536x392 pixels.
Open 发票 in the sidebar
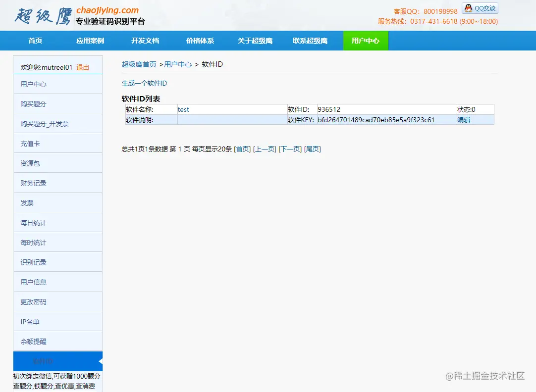(58, 203)
